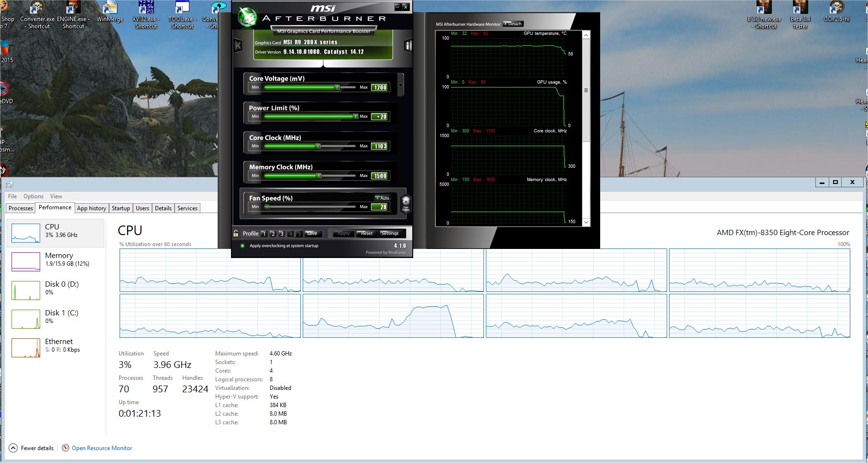This screenshot has height=463, width=868.
Task: Click the Core Voltage slider
Action: pos(310,87)
